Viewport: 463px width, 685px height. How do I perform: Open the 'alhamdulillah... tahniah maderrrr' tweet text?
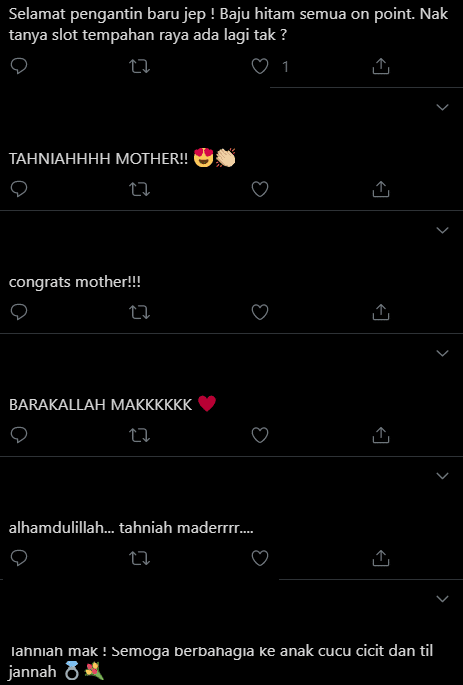131,528
